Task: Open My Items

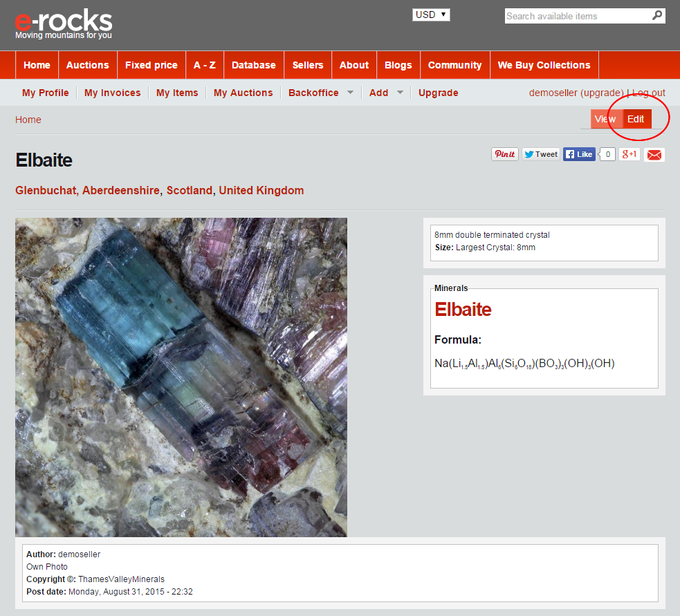Action: (x=177, y=93)
